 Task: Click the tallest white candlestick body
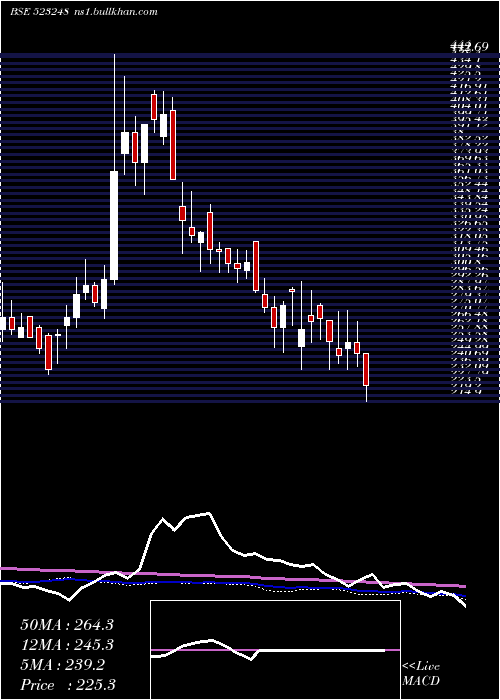(114, 225)
